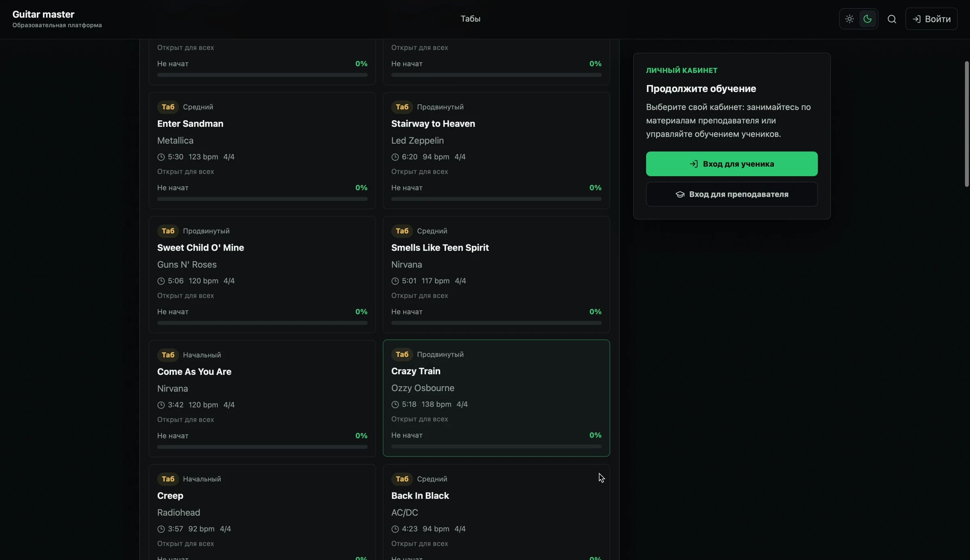Click Enter Sandman progress bar

coord(262,199)
